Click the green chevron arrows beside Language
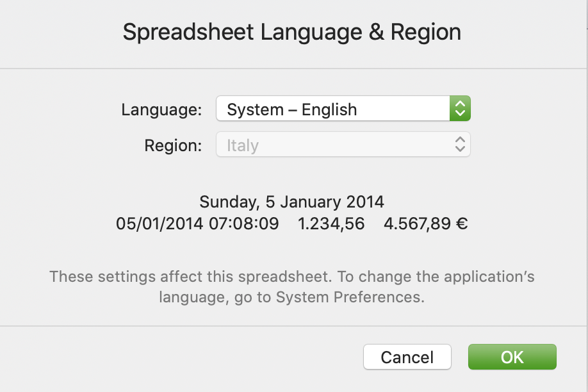 tap(460, 109)
